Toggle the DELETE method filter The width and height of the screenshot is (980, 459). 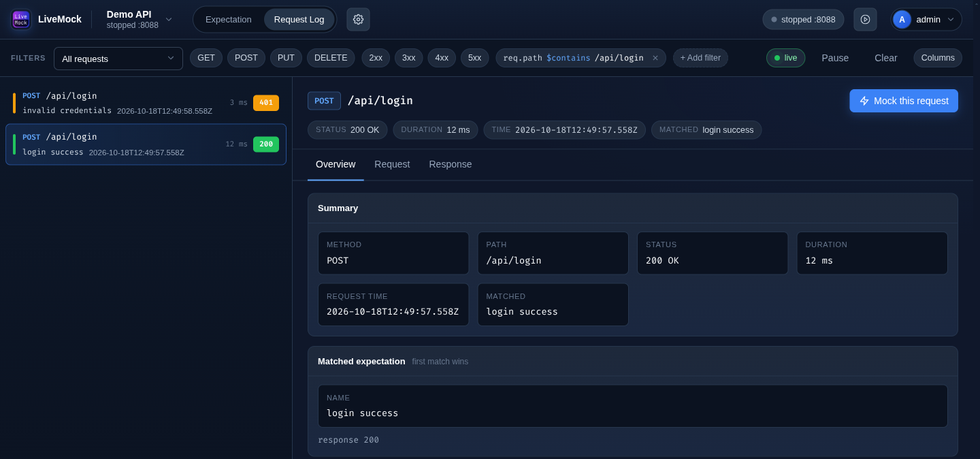(x=331, y=58)
